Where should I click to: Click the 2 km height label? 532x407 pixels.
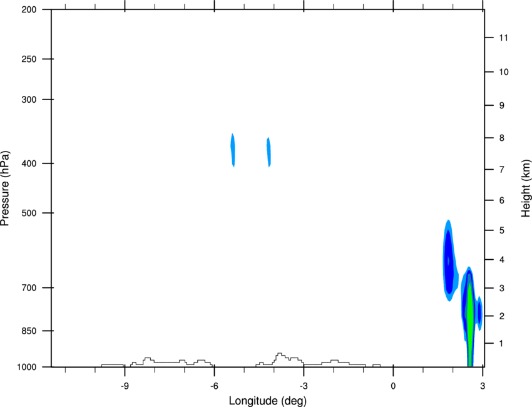[502, 316]
